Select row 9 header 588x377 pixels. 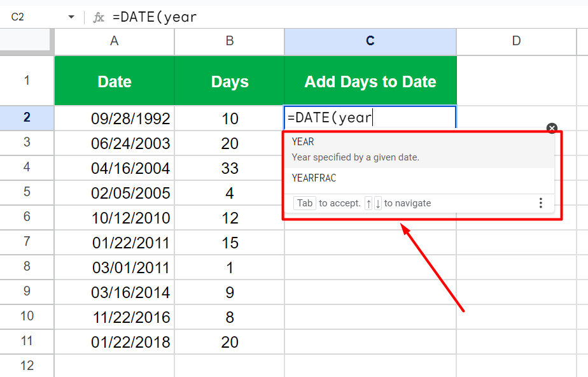(27, 292)
